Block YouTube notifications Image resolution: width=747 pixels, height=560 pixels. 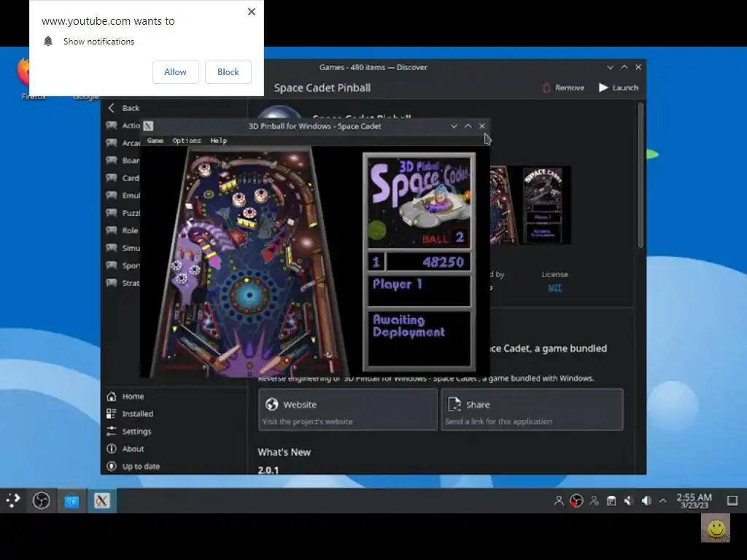[228, 72]
